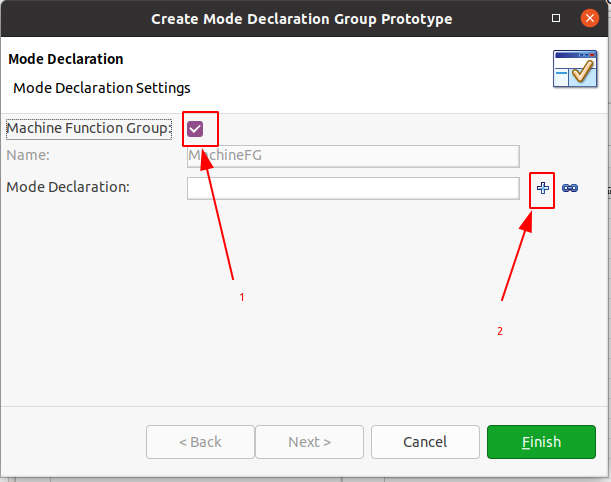Return to previous page with < Back
The width and height of the screenshot is (611, 482).
[200, 442]
